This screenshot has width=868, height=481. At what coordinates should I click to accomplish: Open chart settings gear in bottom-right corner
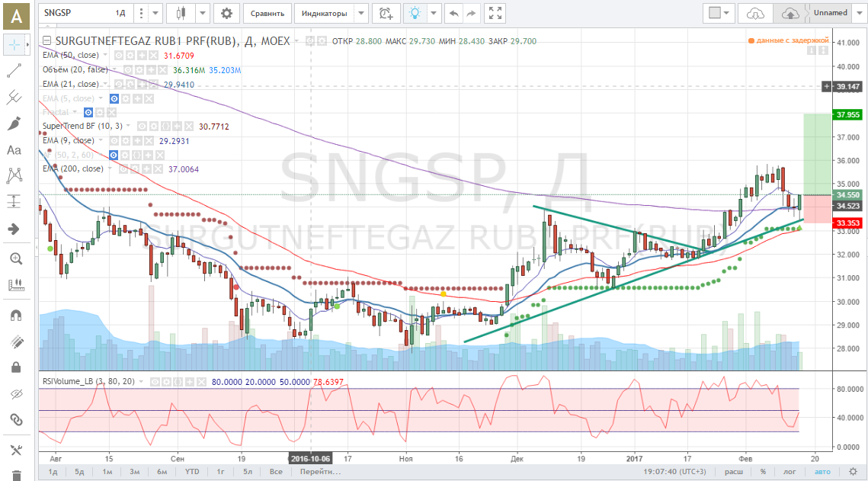(x=853, y=472)
